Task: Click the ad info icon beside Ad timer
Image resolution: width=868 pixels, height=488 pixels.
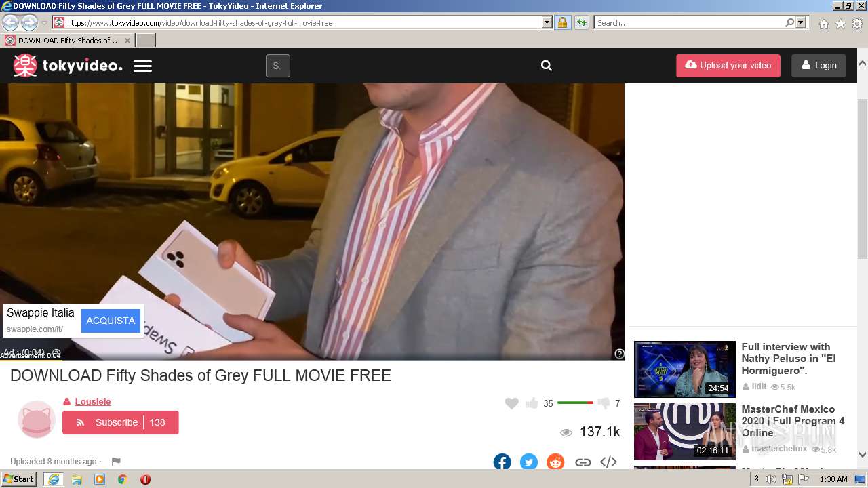Action: [x=56, y=353]
